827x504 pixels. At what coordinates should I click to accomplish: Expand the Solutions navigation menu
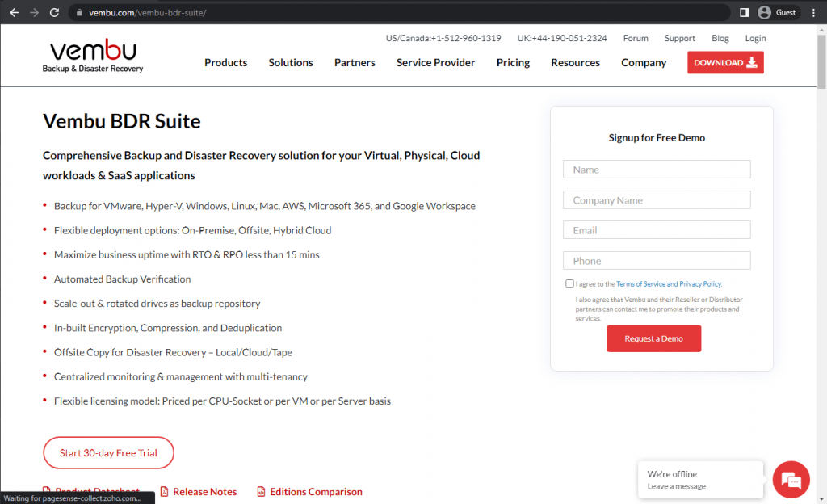[291, 63]
